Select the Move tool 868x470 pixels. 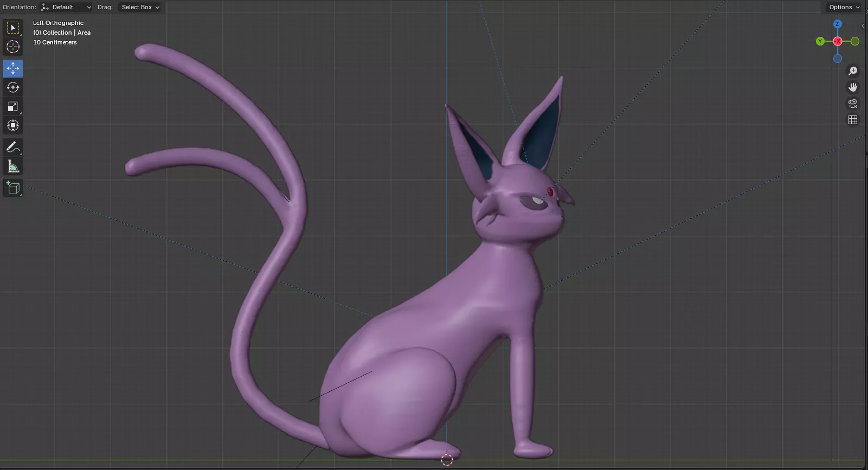pyautogui.click(x=13, y=68)
